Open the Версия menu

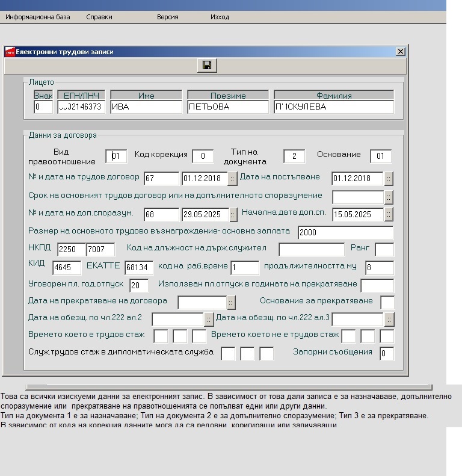[168, 17]
